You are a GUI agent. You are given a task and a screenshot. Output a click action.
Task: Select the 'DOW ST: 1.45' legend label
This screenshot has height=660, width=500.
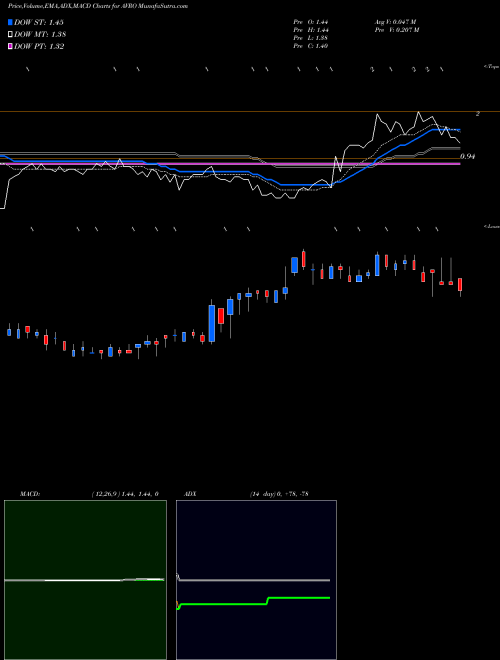coord(39,22)
